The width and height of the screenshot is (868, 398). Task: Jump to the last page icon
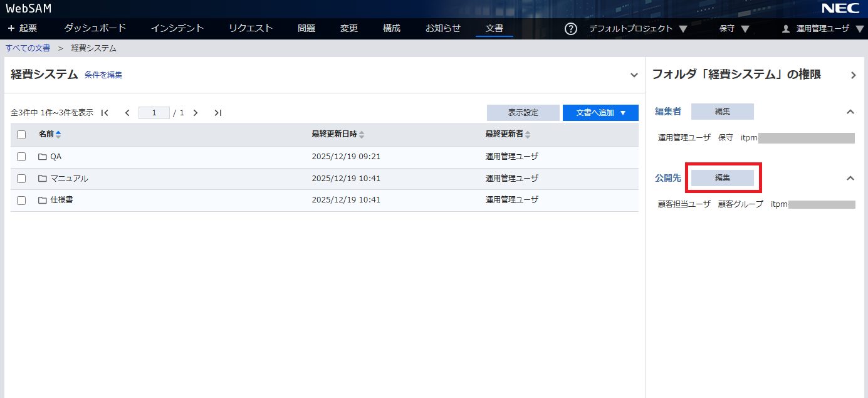[x=217, y=113]
